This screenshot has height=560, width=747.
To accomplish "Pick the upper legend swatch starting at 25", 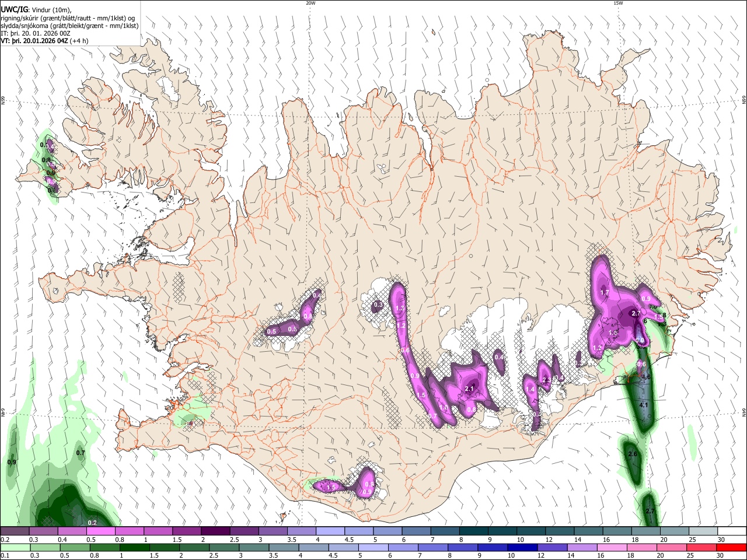I will coord(704,531).
